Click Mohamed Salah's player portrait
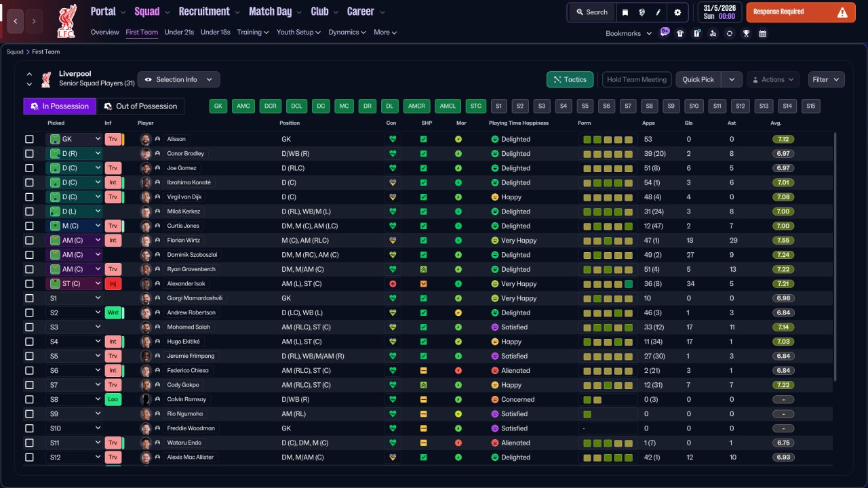Image resolution: width=868 pixels, height=488 pixels. 145,327
